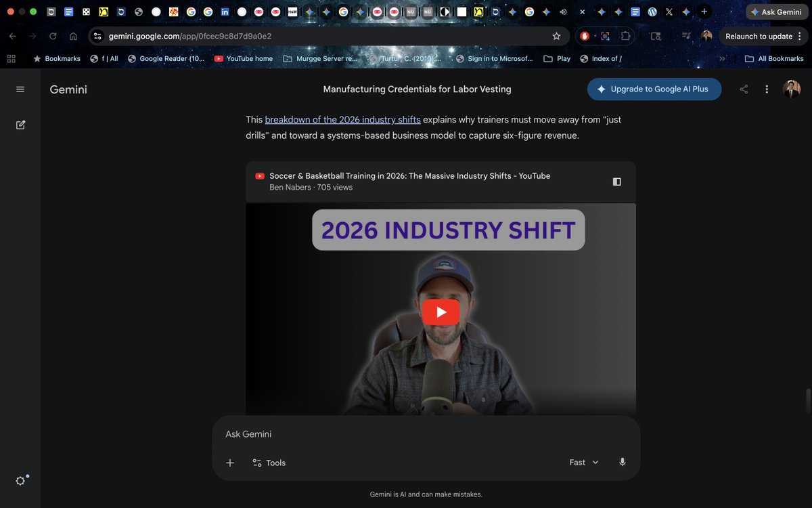This screenshot has height=508, width=812.
Task: Open the 'Sign in to Microsof...' bookmark
Action: [x=495, y=58]
